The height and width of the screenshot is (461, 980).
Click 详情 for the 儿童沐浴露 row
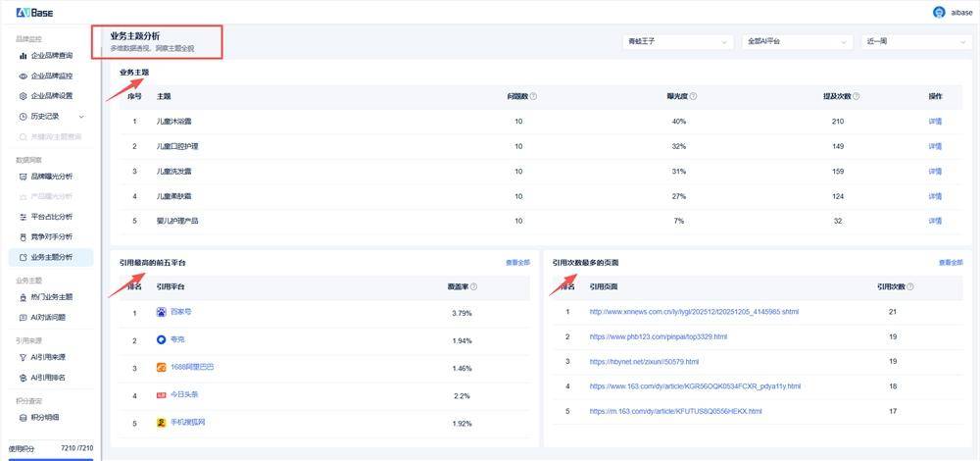click(935, 122)
